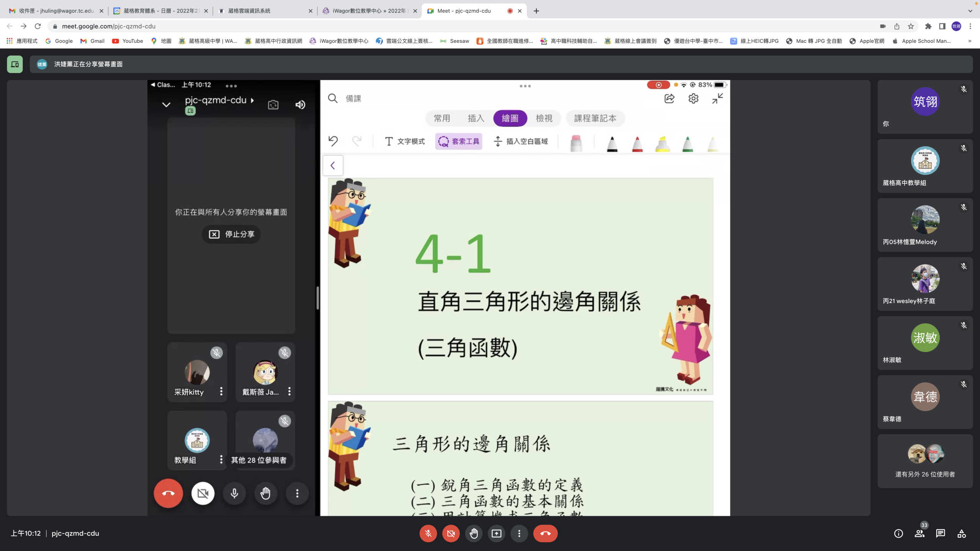Switch to the Gmail inbox tab
The height and width of the screenshot is (551, 980).
56,11
